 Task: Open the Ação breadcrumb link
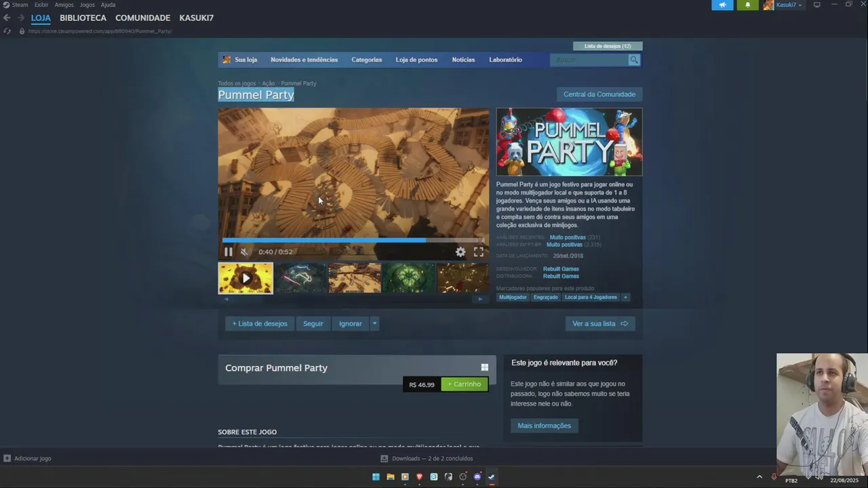coord(269,83)
